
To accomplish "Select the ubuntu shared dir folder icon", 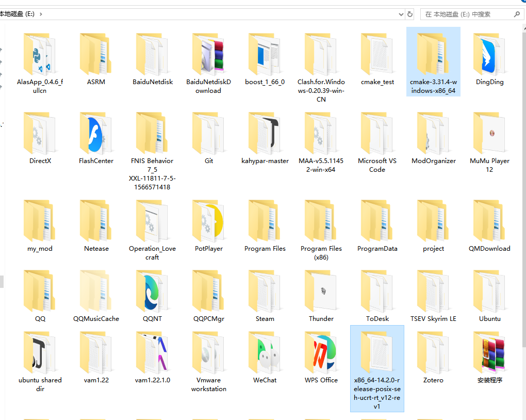I will coord(40,352).
